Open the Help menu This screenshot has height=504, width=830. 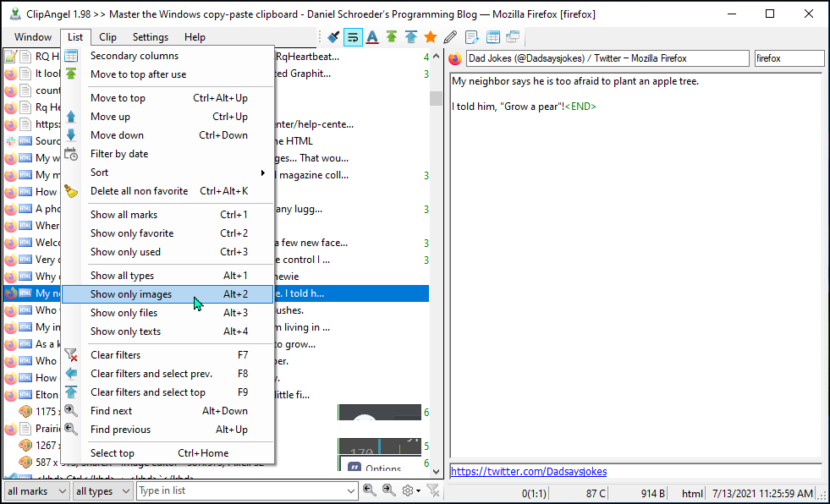195,37
